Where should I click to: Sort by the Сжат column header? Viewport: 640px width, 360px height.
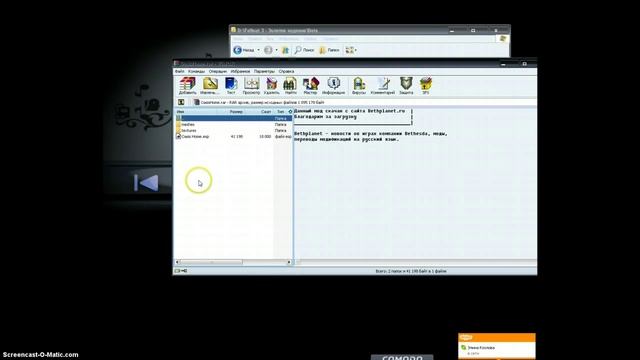[264, 111]
